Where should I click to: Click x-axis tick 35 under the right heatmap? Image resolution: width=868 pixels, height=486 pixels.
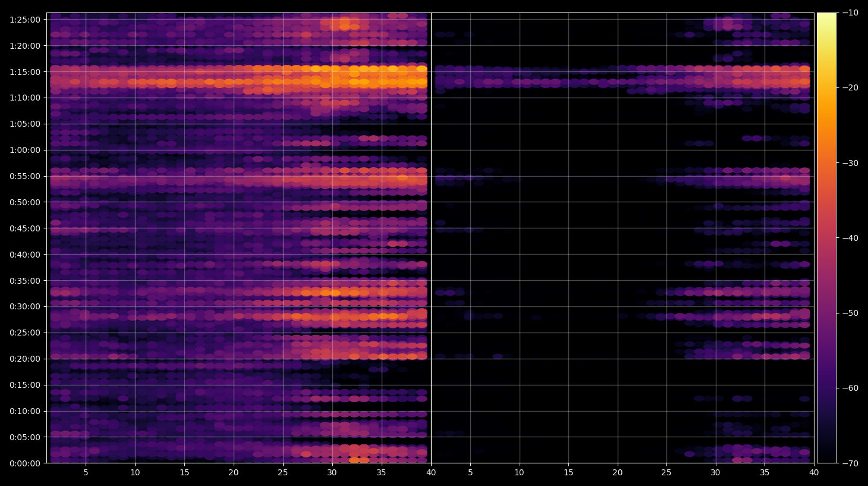tap(765, 473)
